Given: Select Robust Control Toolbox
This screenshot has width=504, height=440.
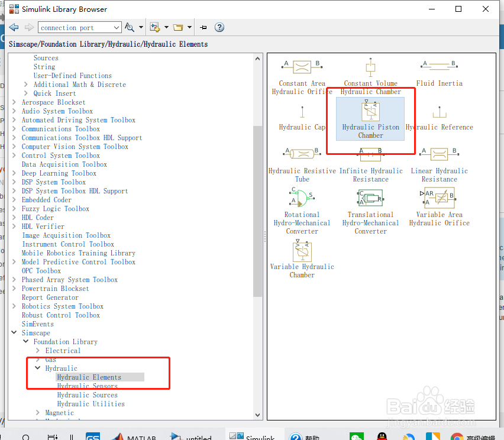Looking at the screenshot, I should [x=61, y=315].
